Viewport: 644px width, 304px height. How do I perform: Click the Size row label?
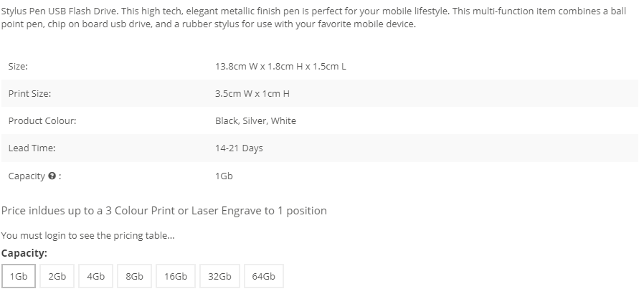coord(18,66)
